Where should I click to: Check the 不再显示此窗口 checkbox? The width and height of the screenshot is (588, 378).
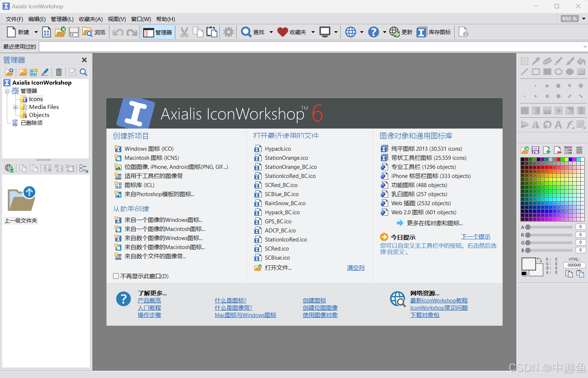click(116, 276)
